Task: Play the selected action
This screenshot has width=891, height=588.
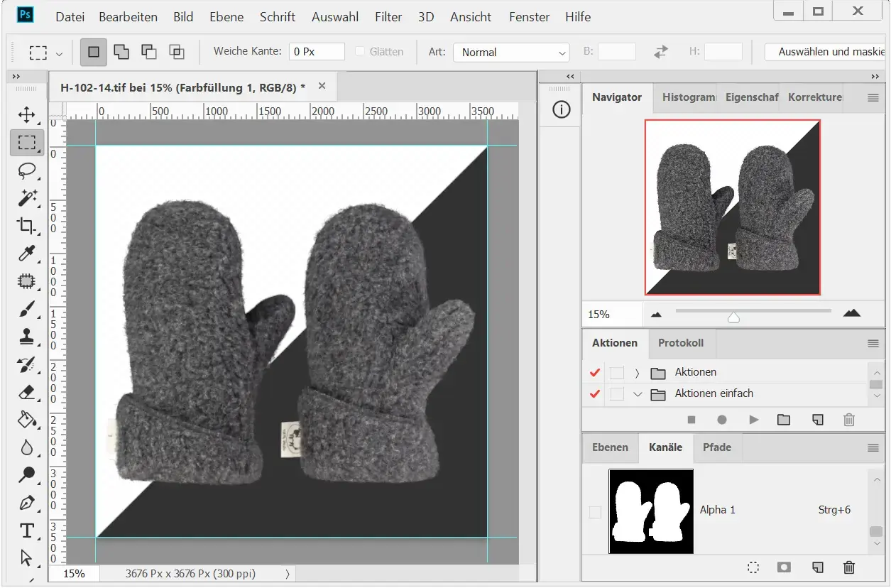Action: tap(753, 420)
